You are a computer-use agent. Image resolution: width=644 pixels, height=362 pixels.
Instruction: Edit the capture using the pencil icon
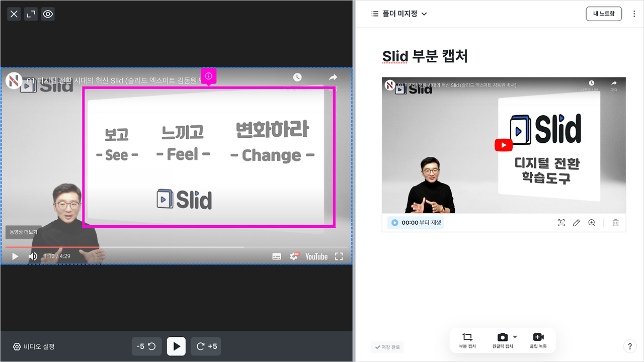(x=576, y=223)
